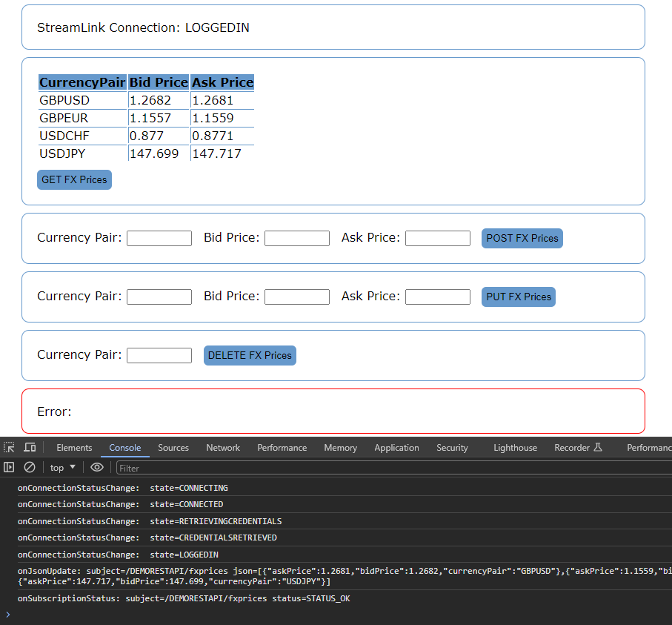The width and height of the screenshot is (672, 625).
Task: Open the Lighthouse tab
Action: [x=515, y=447]
